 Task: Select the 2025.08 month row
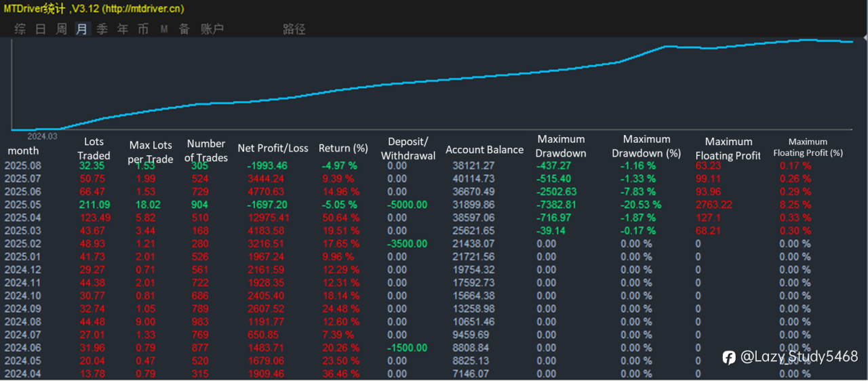[22, 166]
